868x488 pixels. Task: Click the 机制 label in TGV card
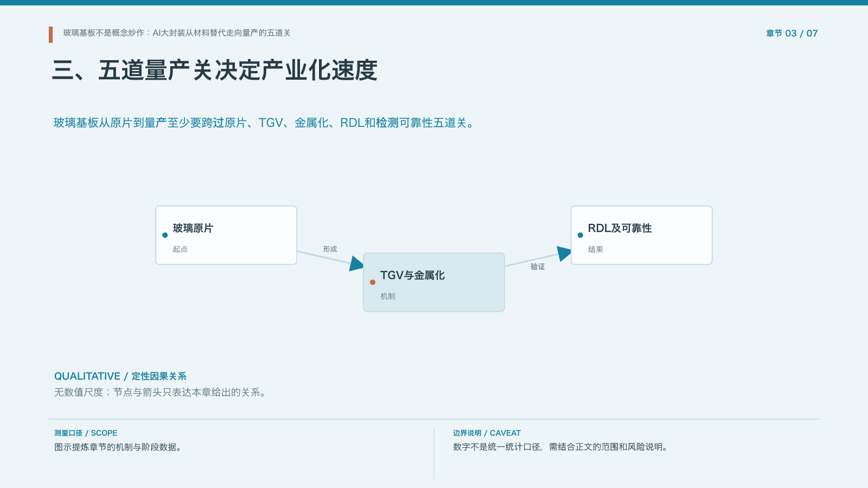tap(388, 296)
